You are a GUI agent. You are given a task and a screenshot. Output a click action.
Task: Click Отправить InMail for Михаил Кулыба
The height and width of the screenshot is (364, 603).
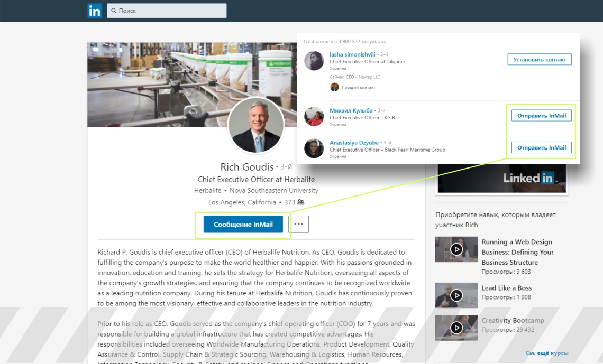click(x=542, y=116)
